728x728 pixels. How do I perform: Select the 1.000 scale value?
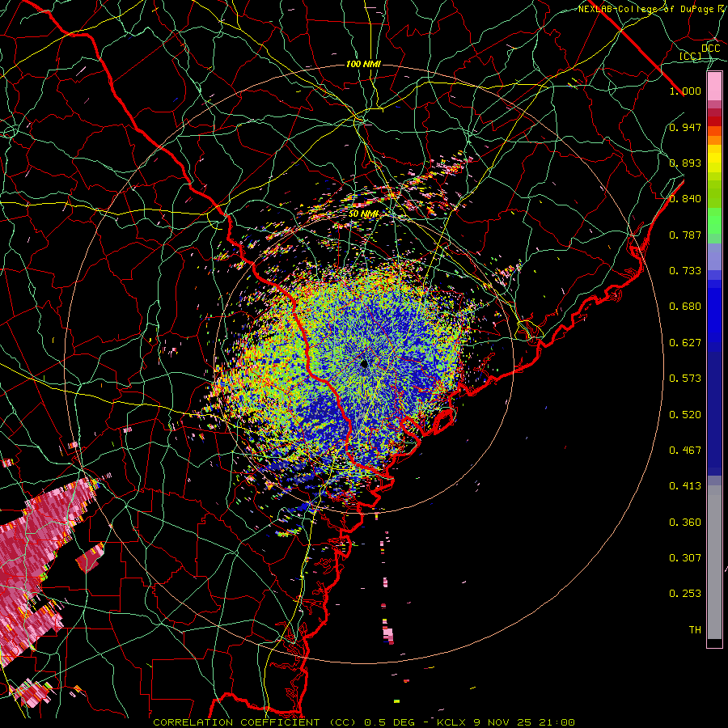(x=685, y=91)
